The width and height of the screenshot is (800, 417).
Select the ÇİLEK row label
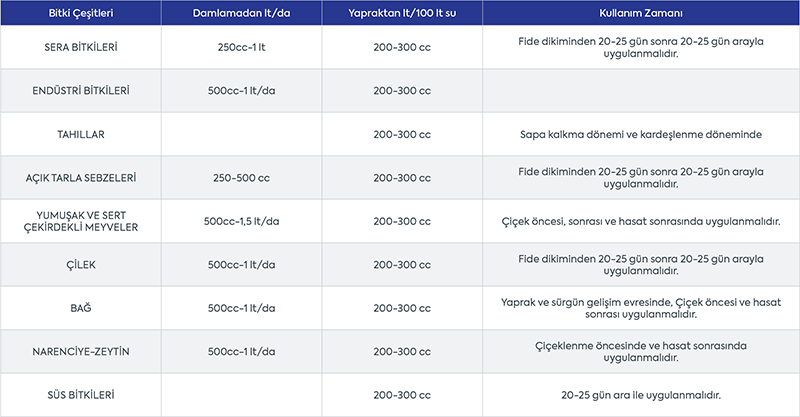pos(80,265)
